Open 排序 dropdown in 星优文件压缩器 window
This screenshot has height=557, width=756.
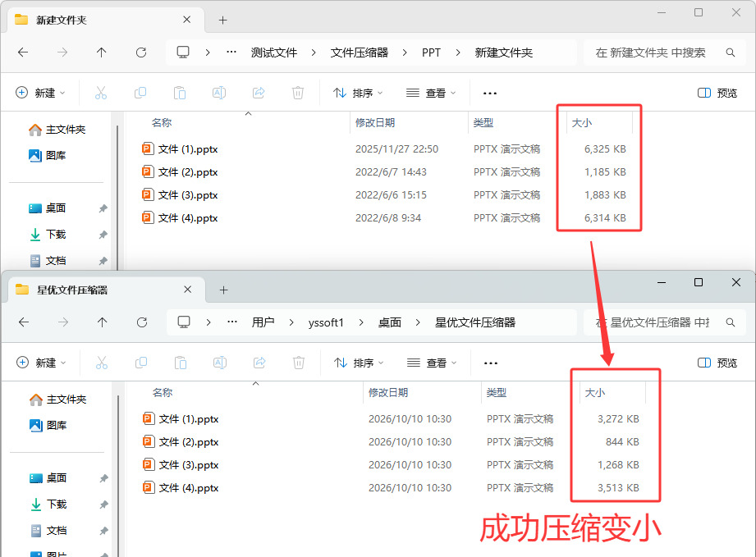(359, 363)
